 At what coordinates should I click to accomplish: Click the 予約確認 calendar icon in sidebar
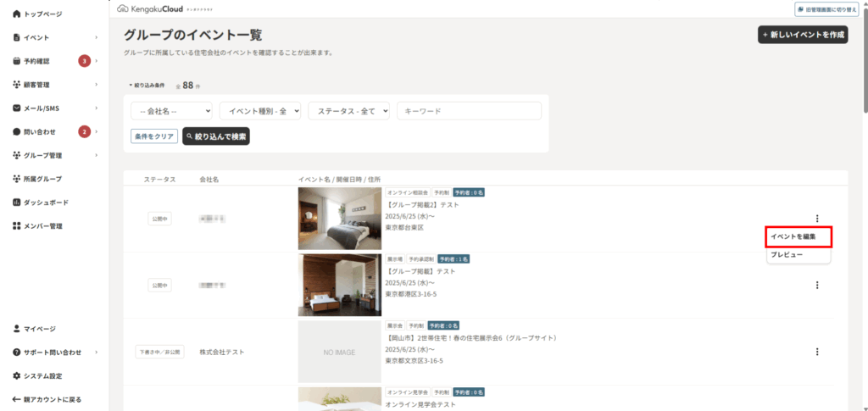[16, 61]
